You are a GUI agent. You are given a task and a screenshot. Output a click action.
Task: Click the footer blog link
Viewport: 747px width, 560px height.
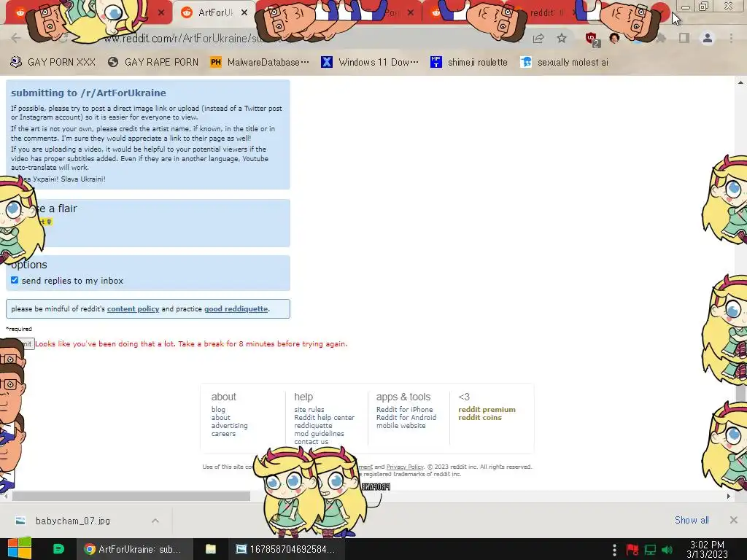pos(218,410)
